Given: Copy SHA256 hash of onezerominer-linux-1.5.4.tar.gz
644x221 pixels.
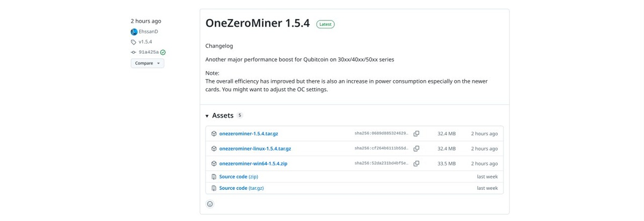Looking at the screenshot, I should point(416,148).
